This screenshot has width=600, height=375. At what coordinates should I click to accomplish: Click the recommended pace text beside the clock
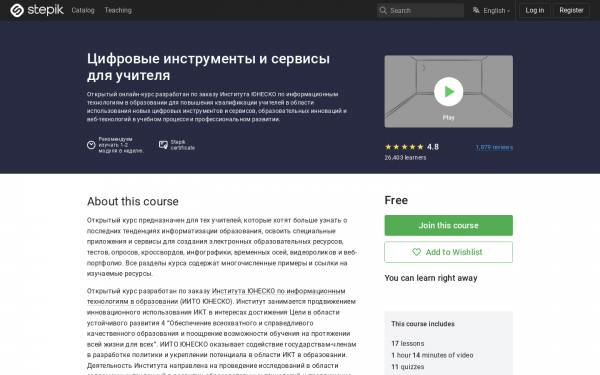(121, 145)
